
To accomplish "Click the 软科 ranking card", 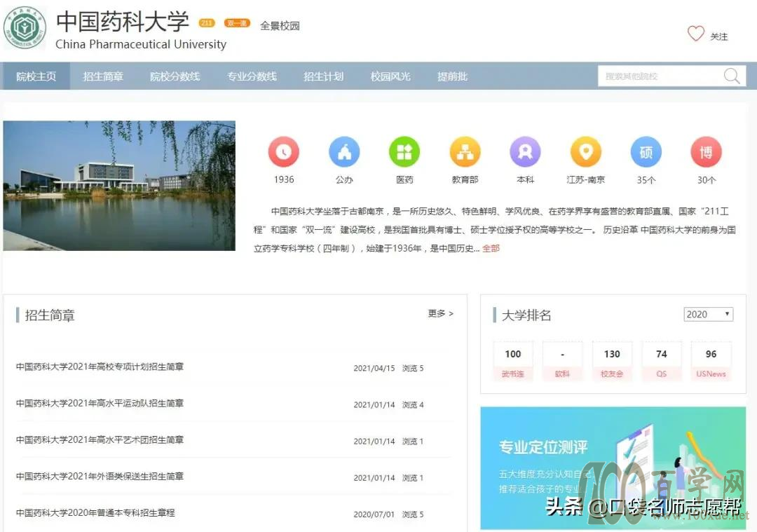I will 562,362.
